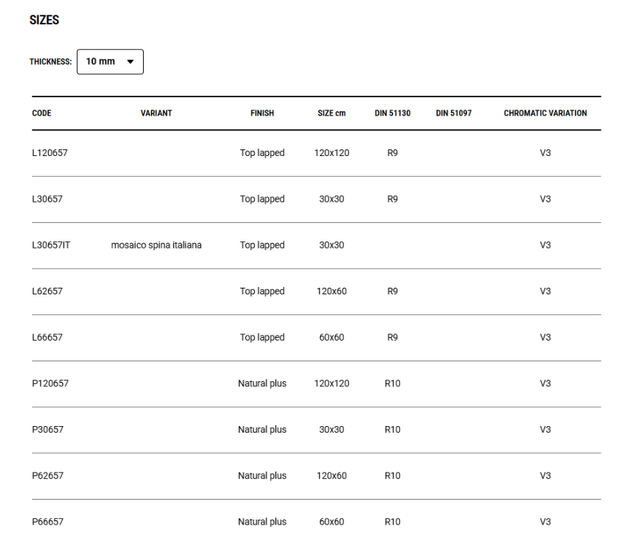The width and height of the screenshot is (637, 560).
Task: Click the CHROMATIC VARIATION column header
Action: click(x=545, y=113)
